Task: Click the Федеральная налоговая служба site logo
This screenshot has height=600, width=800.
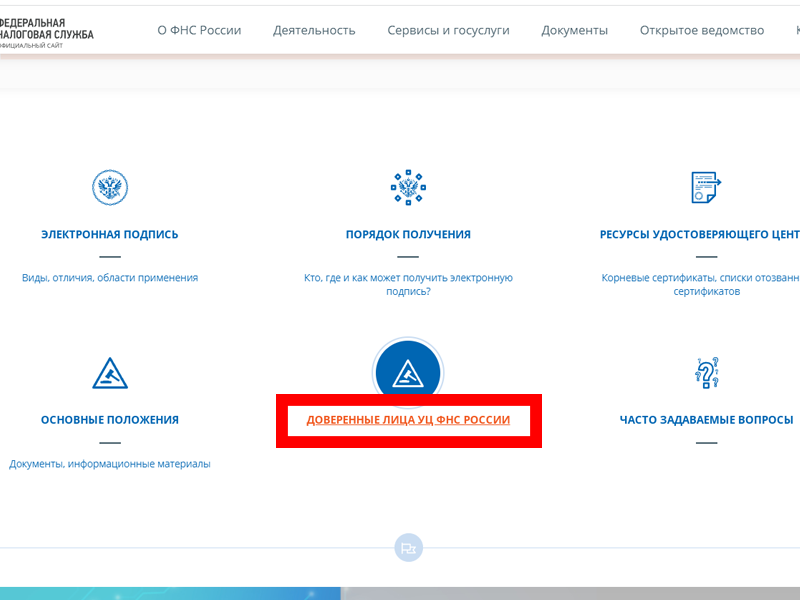Action: 45,34
